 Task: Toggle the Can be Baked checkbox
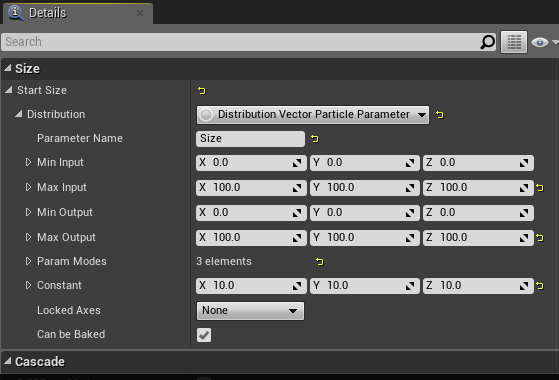(204, 335)
